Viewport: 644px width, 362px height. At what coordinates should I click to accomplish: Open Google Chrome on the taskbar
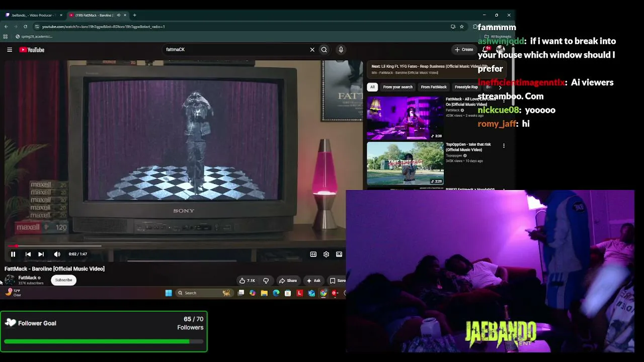324,293
